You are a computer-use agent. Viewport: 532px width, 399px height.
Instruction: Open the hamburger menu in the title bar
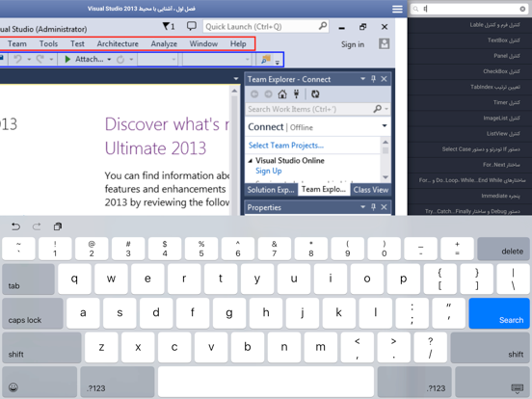(x=397, y=9)
